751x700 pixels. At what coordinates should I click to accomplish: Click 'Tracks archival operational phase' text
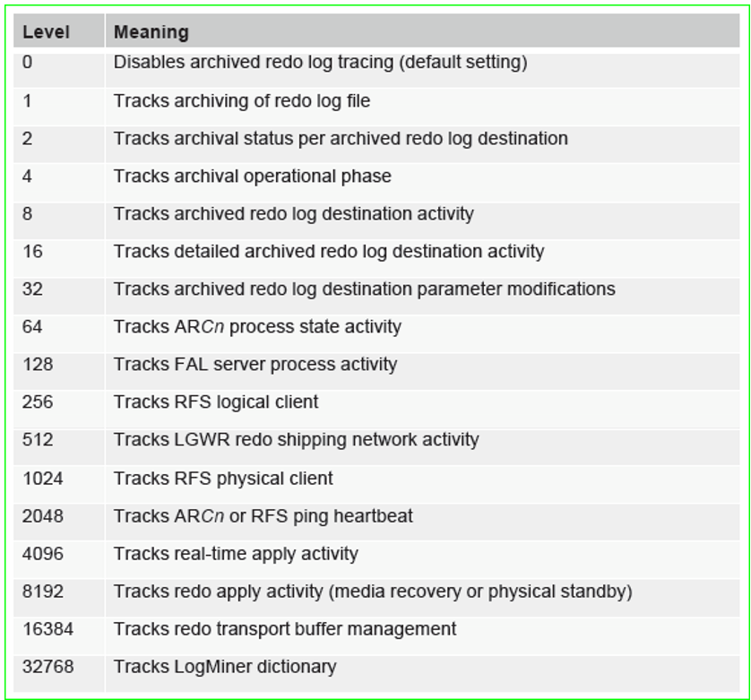pos(253,177)
